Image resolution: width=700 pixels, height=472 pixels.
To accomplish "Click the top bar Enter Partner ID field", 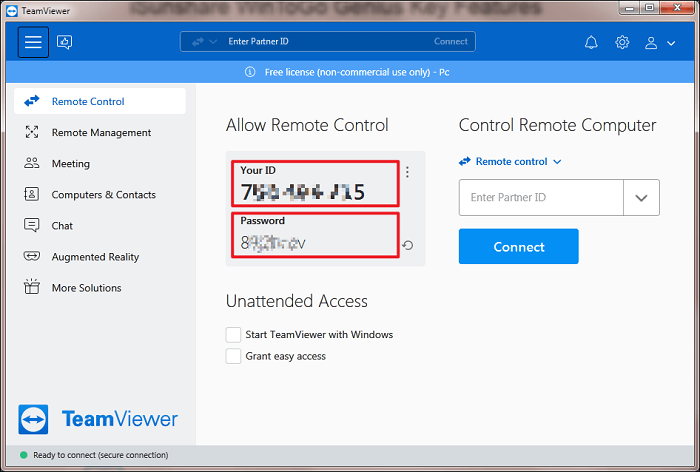I will pos(328,42).
